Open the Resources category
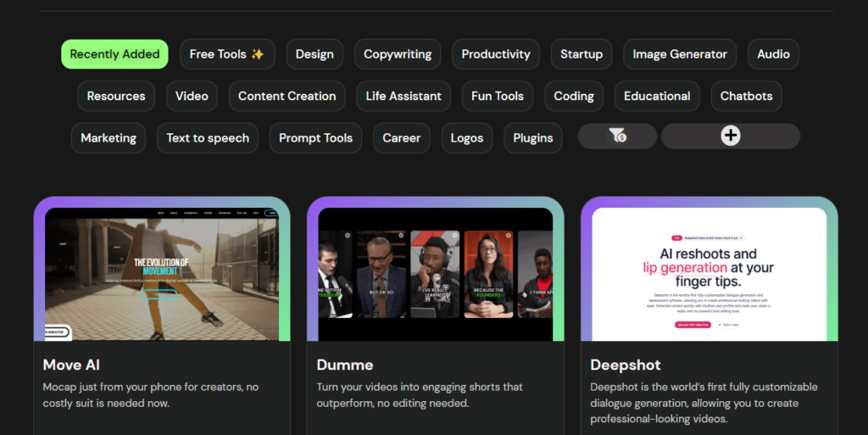868x435 pixels. pos(116,97)
